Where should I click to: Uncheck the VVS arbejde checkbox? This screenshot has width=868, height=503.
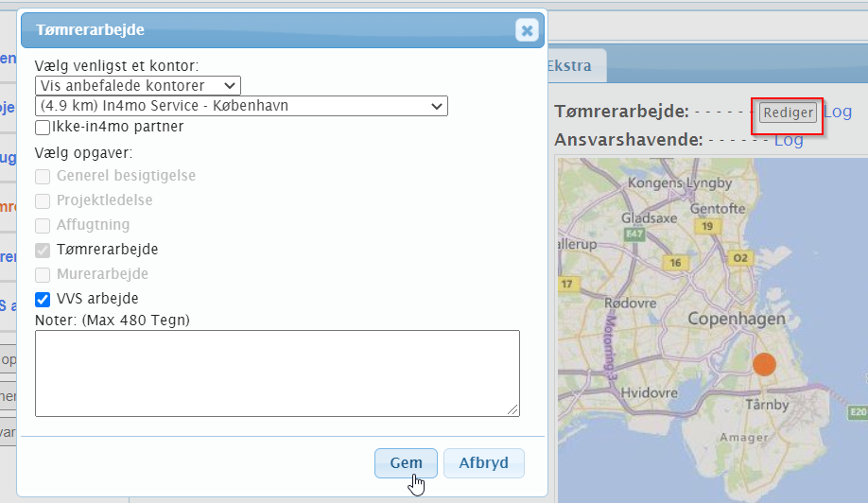43,299
